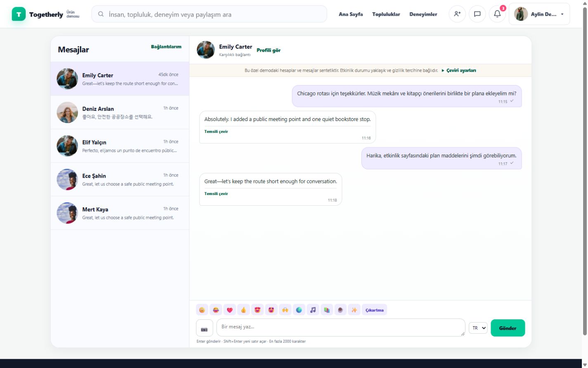Insert the sparkles emoji

point(354,310)
